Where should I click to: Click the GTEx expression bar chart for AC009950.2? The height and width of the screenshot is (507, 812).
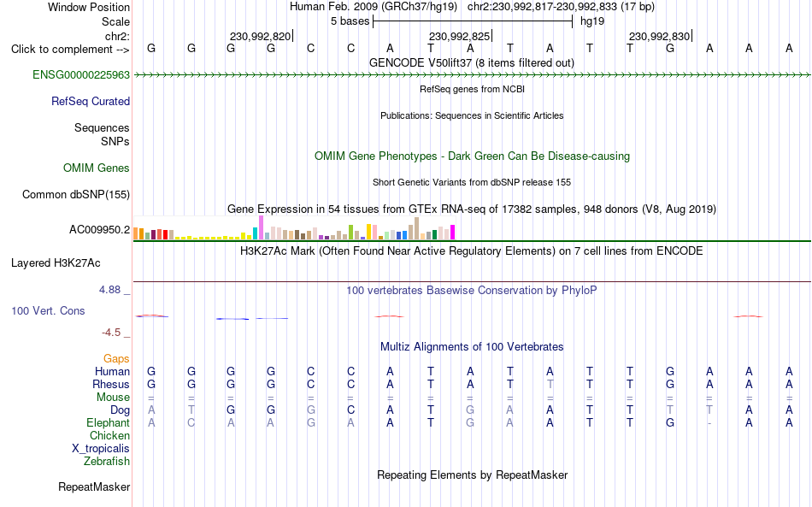tap(294, 228)
